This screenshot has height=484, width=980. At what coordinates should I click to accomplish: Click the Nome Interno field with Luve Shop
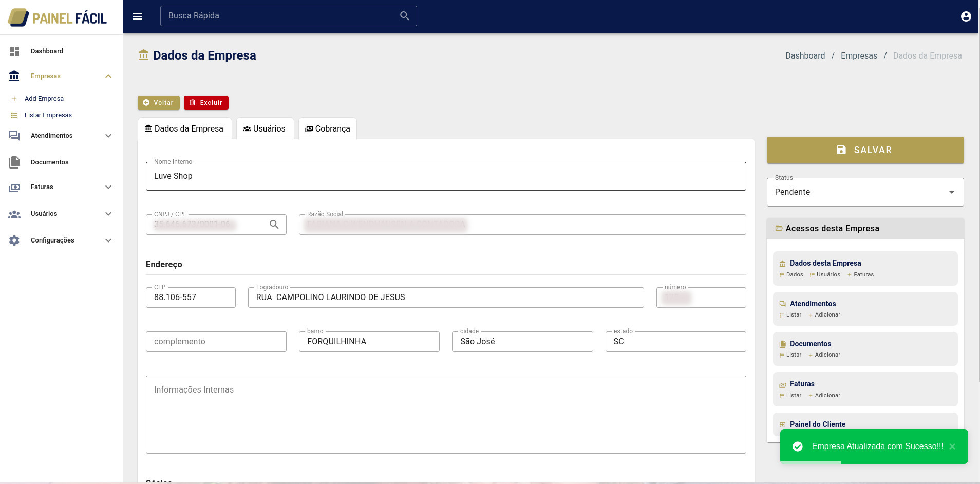[x=446, y=176]
